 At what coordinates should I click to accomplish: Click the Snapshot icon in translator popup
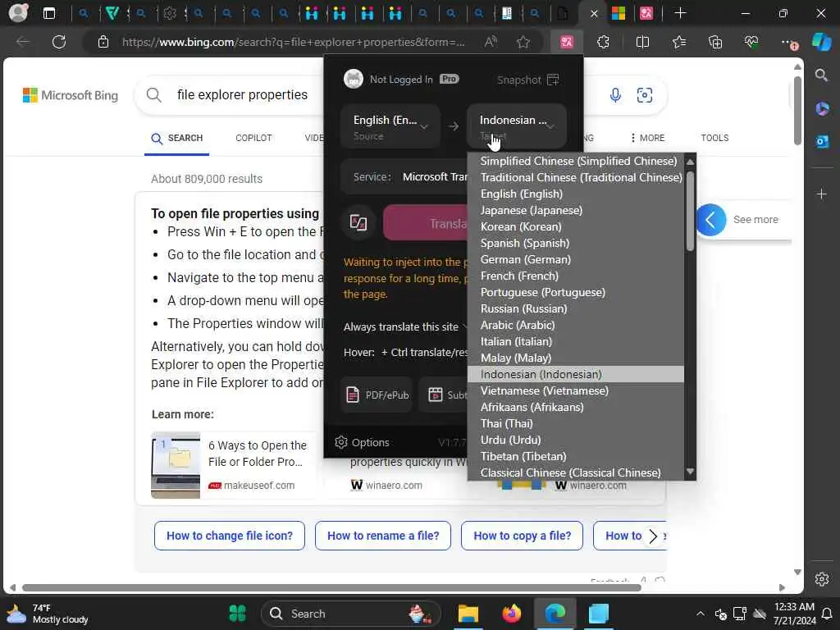(x=554, y=80)
